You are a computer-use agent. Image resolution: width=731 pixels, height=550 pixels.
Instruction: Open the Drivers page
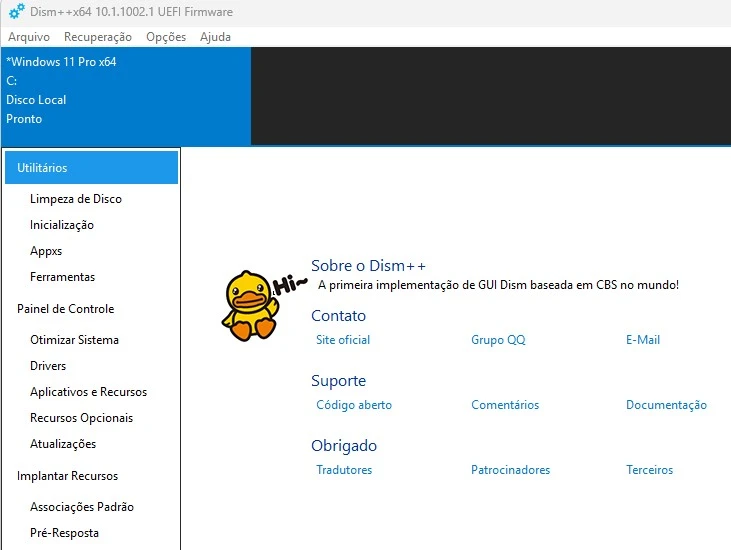48,366
